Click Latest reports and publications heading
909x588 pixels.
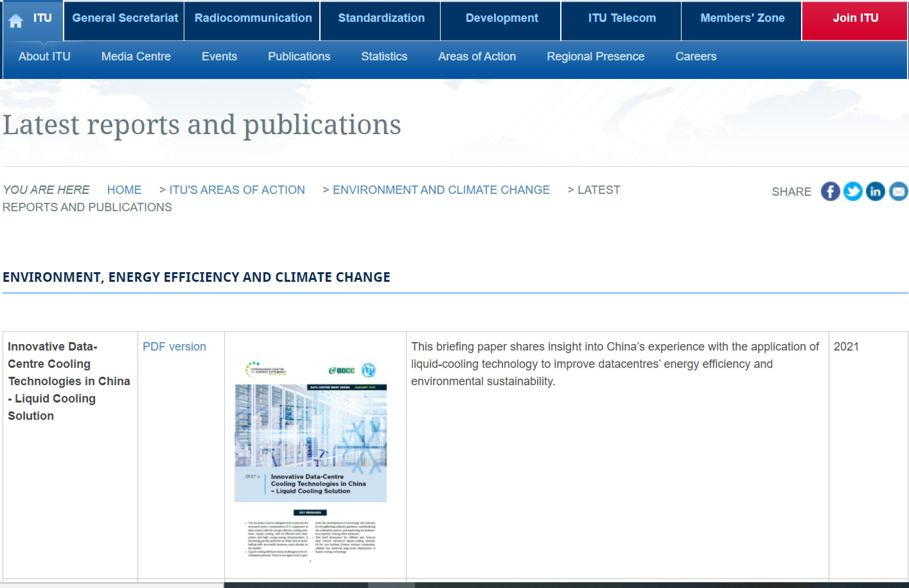[202, 125]
